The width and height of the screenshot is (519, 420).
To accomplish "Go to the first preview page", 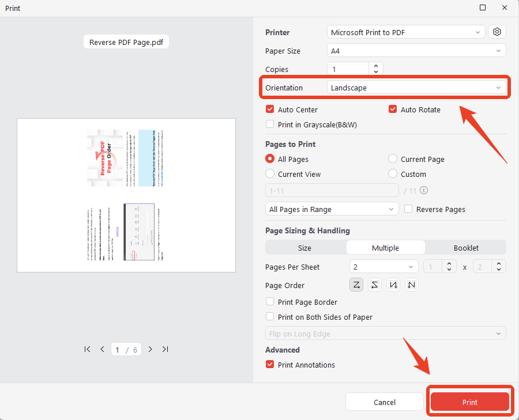I will click(88, 349).
